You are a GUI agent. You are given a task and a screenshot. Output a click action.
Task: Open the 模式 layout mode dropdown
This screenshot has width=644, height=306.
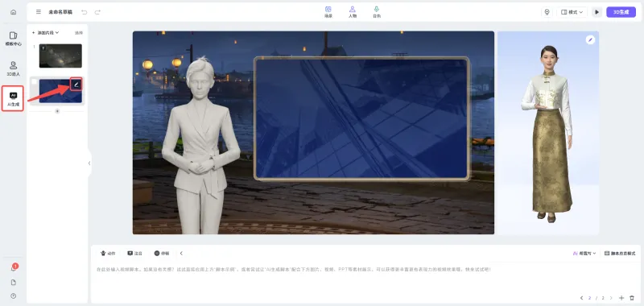(572, 12)
